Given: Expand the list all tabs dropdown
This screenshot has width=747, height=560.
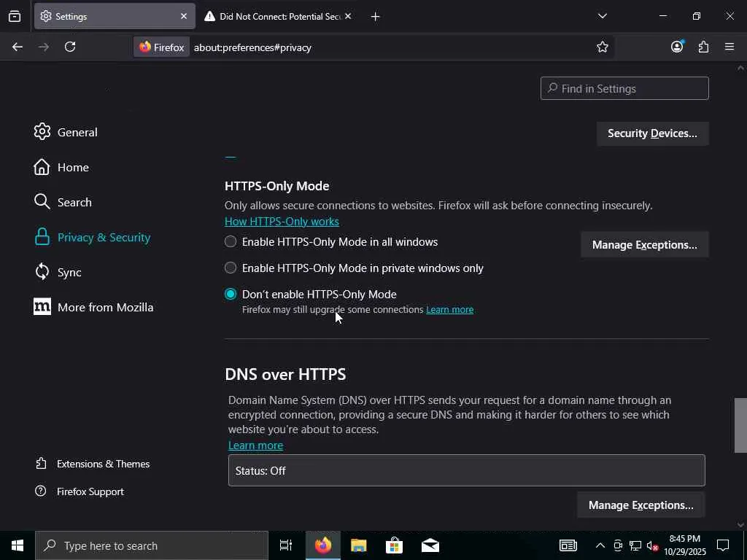Looking at the screenshot, I should (x=602, y=16).
